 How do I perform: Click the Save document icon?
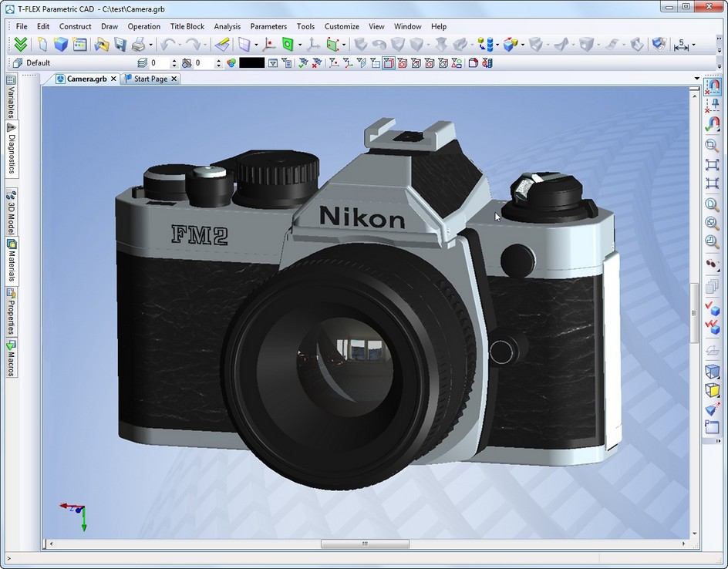[x=120, y=45]
